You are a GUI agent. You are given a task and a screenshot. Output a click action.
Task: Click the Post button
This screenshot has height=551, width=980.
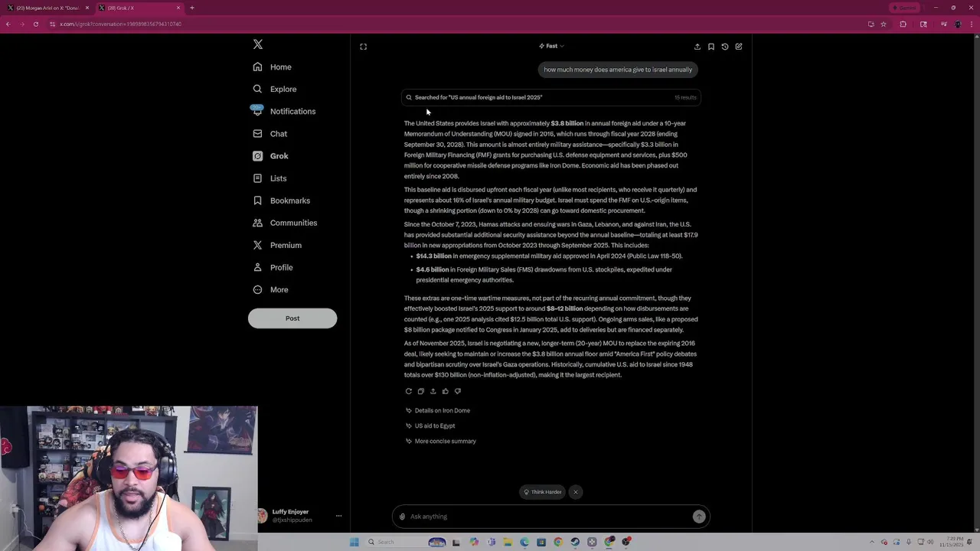pos(292,318)
